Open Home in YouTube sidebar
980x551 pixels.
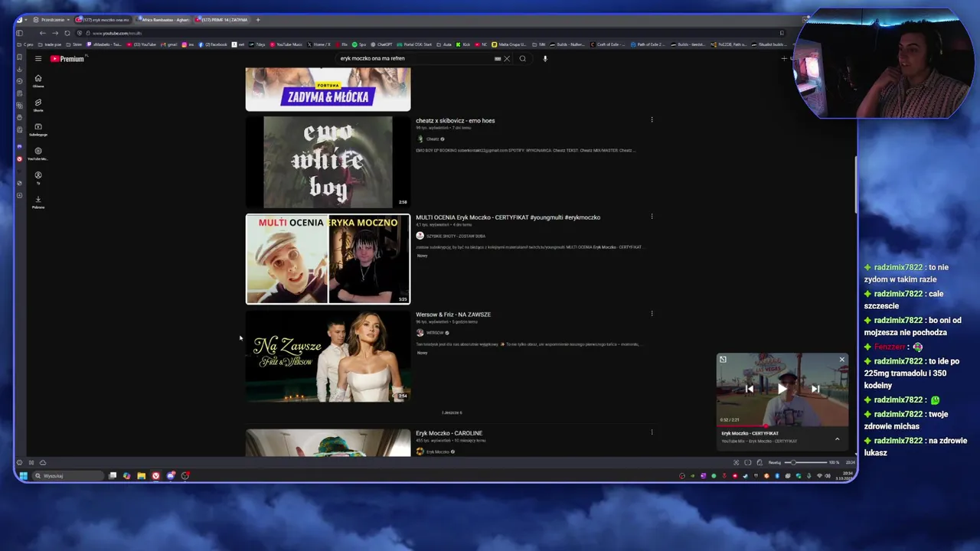tap(38, 80)
